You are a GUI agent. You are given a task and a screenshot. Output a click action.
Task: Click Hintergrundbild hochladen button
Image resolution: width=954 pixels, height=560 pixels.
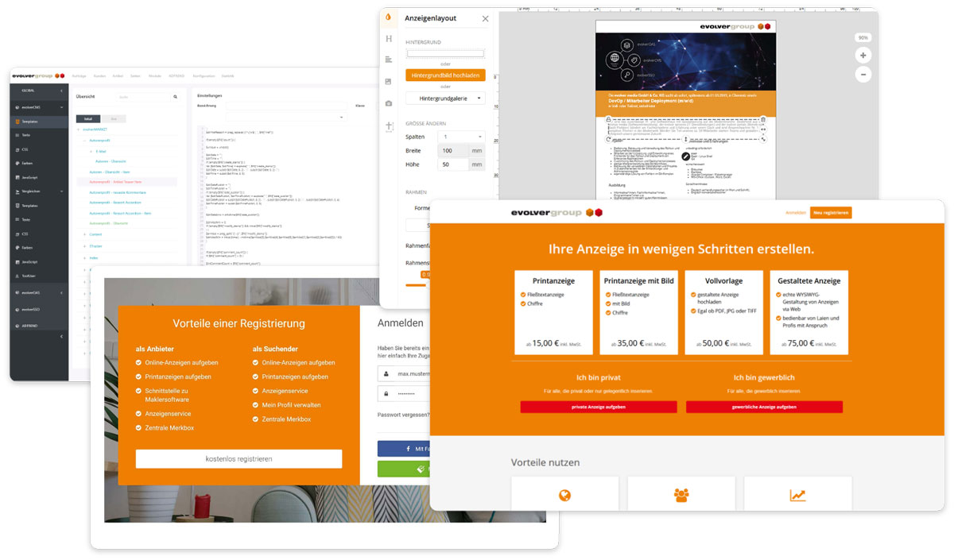(445, 75)
